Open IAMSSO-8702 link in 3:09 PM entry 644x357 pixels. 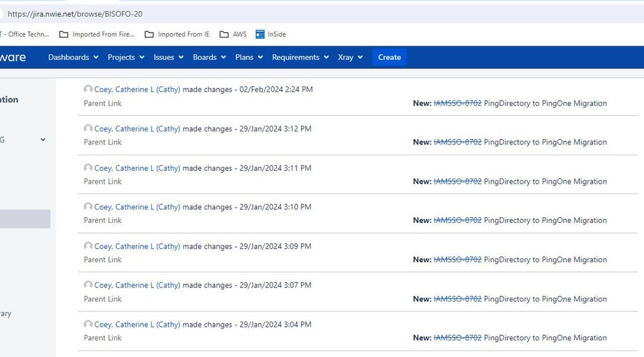tap(458, 260)
